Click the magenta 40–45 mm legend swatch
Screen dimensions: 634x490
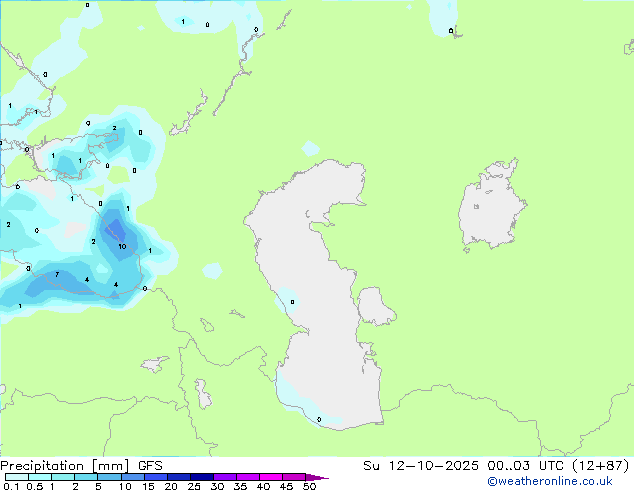[271, 477]
